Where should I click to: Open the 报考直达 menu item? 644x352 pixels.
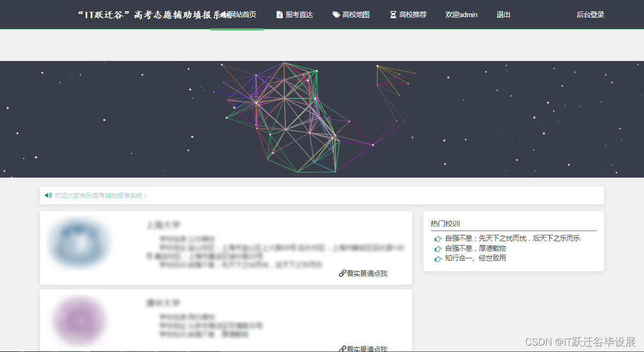coord(294,14)
